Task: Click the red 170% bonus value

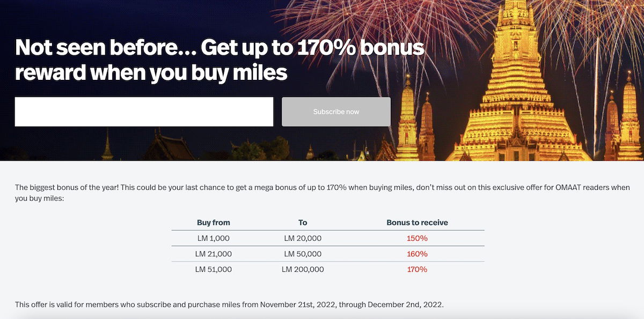Action: 417,269
